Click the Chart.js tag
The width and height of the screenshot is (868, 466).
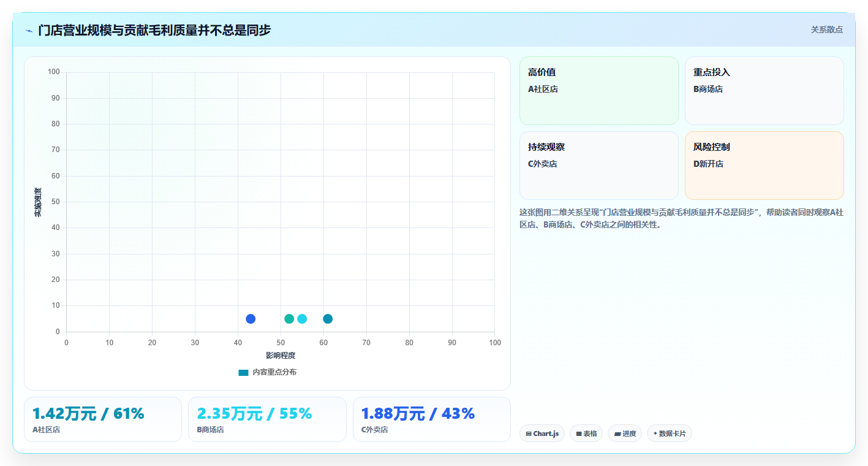(x=542, y=434)
